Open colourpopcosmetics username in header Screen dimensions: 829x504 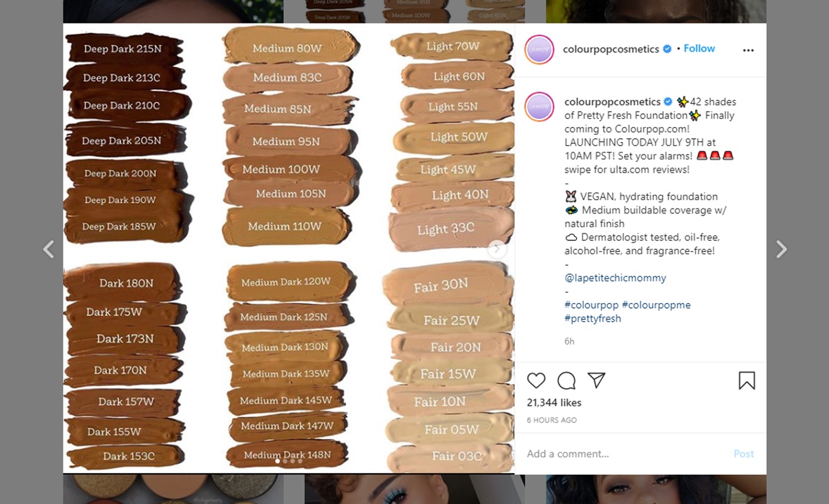(x=611, y=49)
